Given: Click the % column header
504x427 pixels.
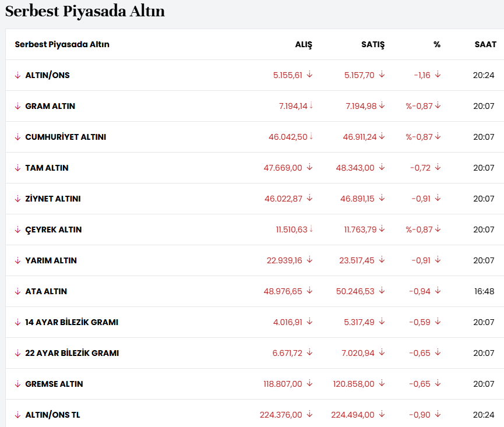Looking at the screenshot, I should [x=437, y=44].
